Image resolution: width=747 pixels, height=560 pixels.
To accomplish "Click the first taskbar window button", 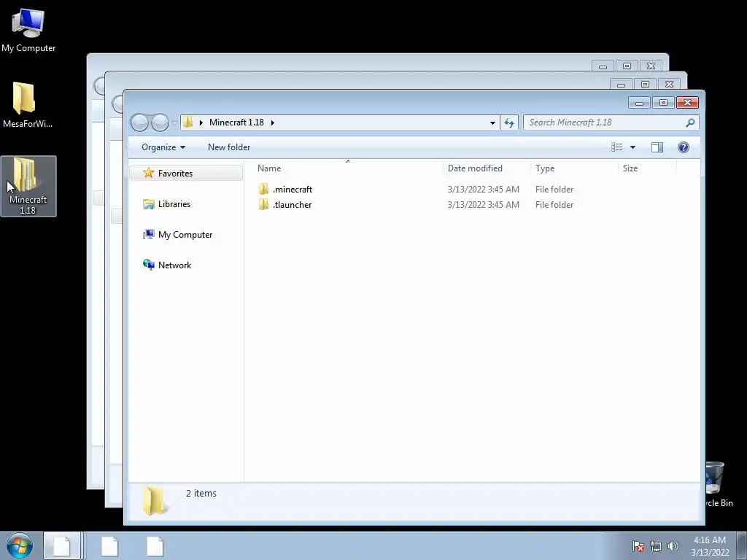I will coord(62,545).
